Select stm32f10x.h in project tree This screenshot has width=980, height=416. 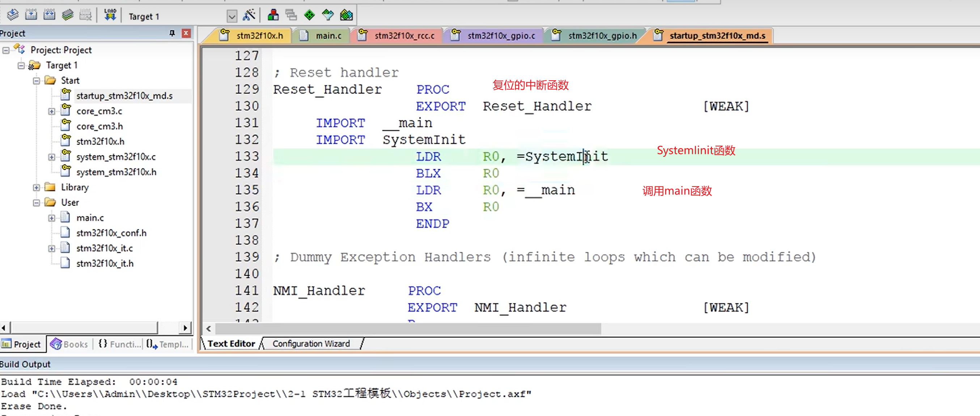pos(101,141)
